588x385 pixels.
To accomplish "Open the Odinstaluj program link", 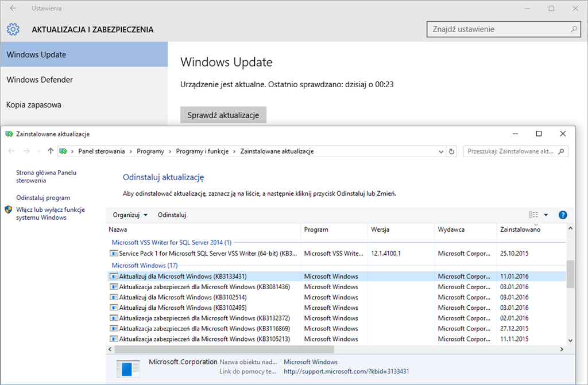I will tap(42, 197).
